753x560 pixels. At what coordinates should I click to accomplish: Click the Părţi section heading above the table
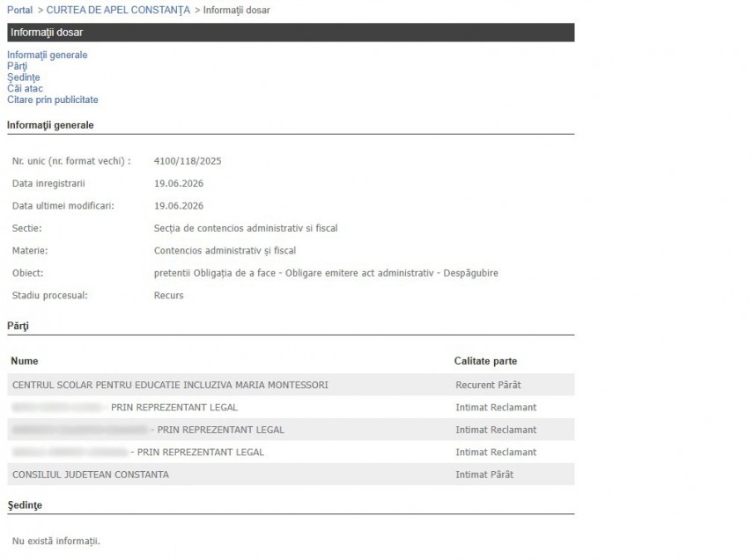(18, 326)
